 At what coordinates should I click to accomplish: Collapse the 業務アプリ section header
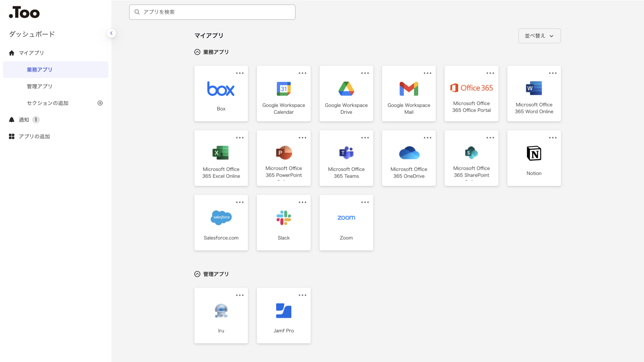[197, 52]
